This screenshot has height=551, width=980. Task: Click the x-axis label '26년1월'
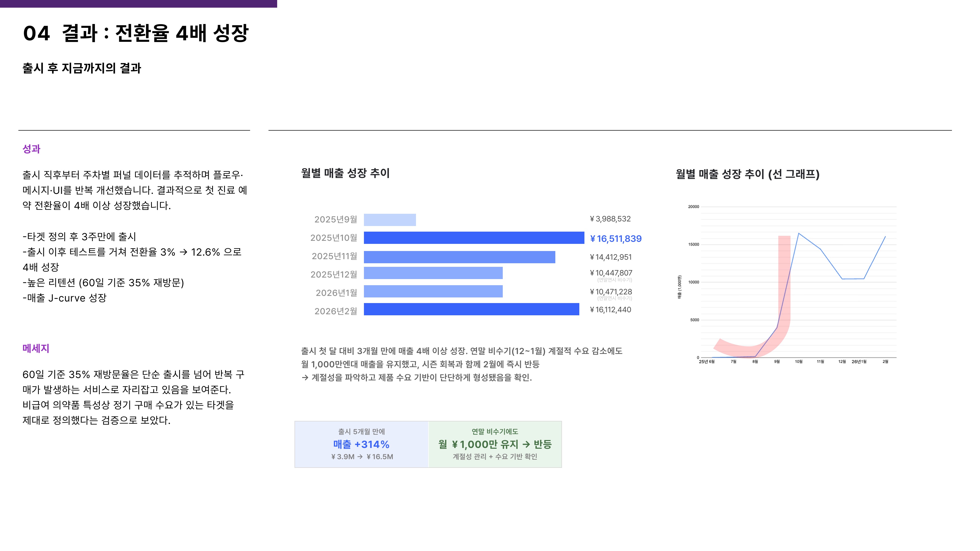(859, 362)
